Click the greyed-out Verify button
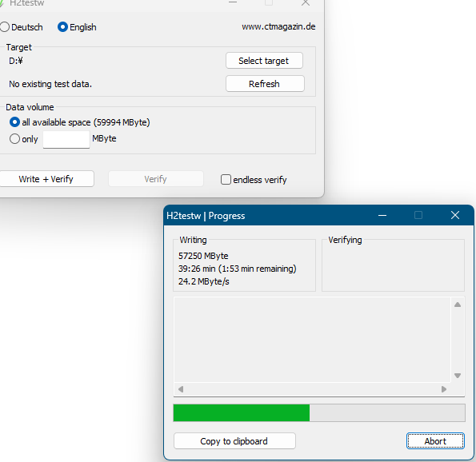This screenshot has width=476, height=462. pos(156,179)
